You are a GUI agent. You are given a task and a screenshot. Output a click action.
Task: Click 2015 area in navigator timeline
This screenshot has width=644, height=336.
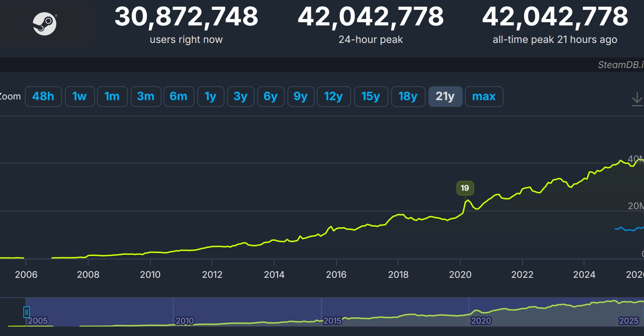(332, 320)
